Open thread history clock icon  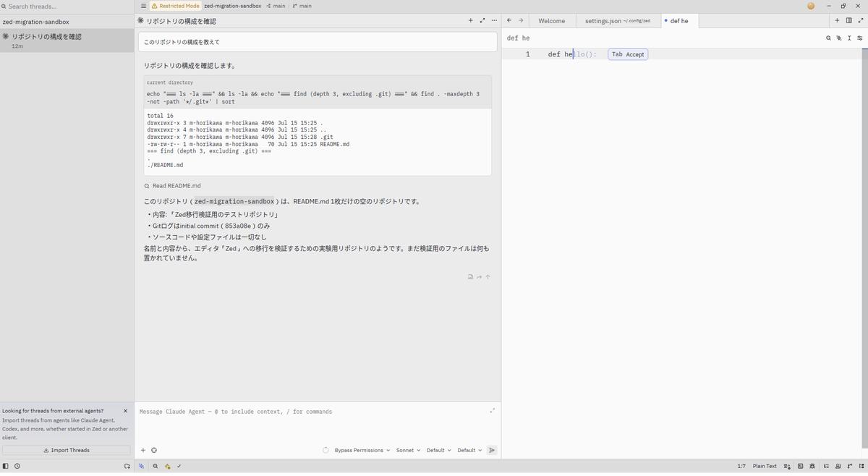[17, 467]
